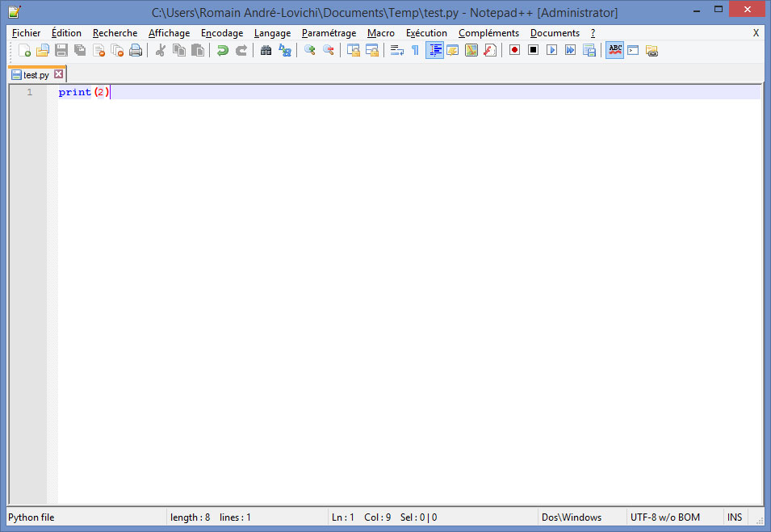The height and width of the screenshot is (532, 771).
Task: Click the Open file folder icon
Action: tap(43, 50)
